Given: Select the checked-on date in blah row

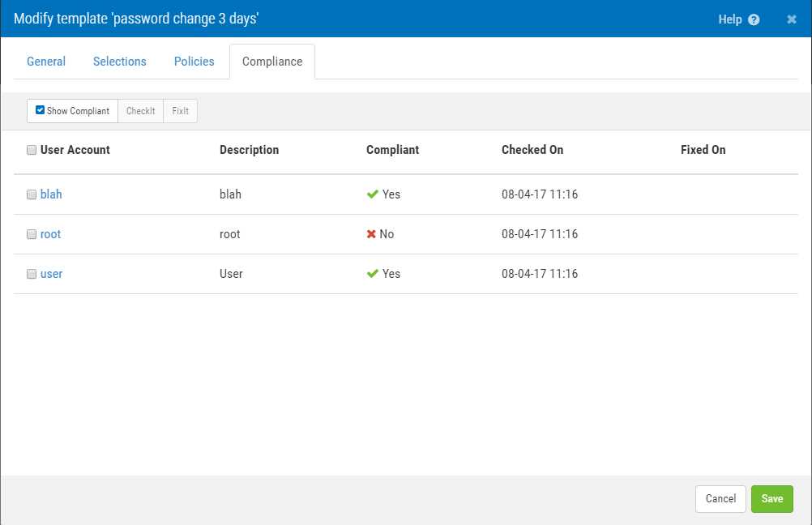Looking at the screenshot, I should point(540,194).
